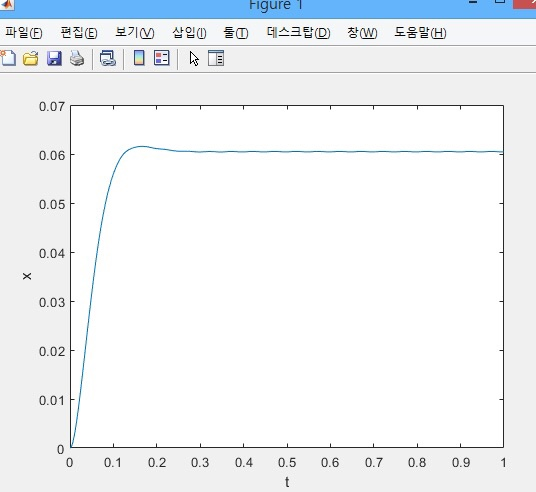Image resolution: width=536 pixels, height=492 pixels.
Task: Click the Print Figure icon
Action: point(77,58)
